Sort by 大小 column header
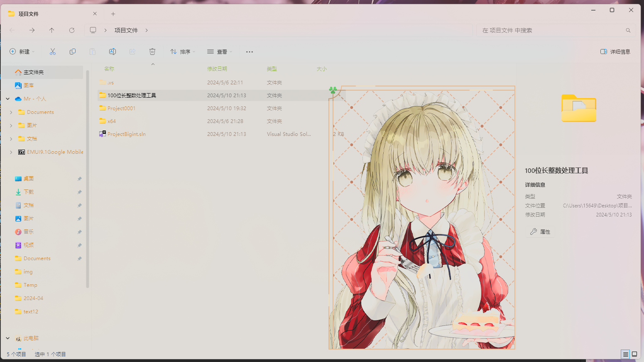Screen dimensions: 644x362 point(322,69)
